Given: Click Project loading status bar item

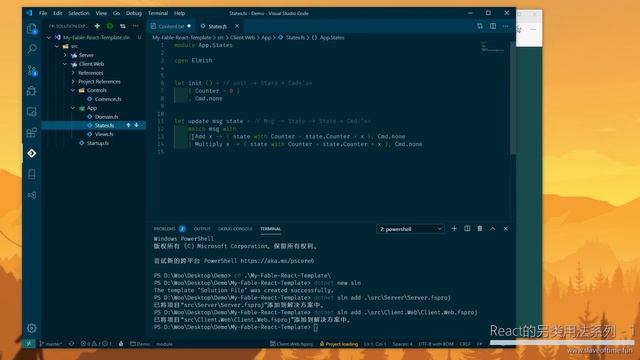Looking at the screenshot, I should click(339, 344).
